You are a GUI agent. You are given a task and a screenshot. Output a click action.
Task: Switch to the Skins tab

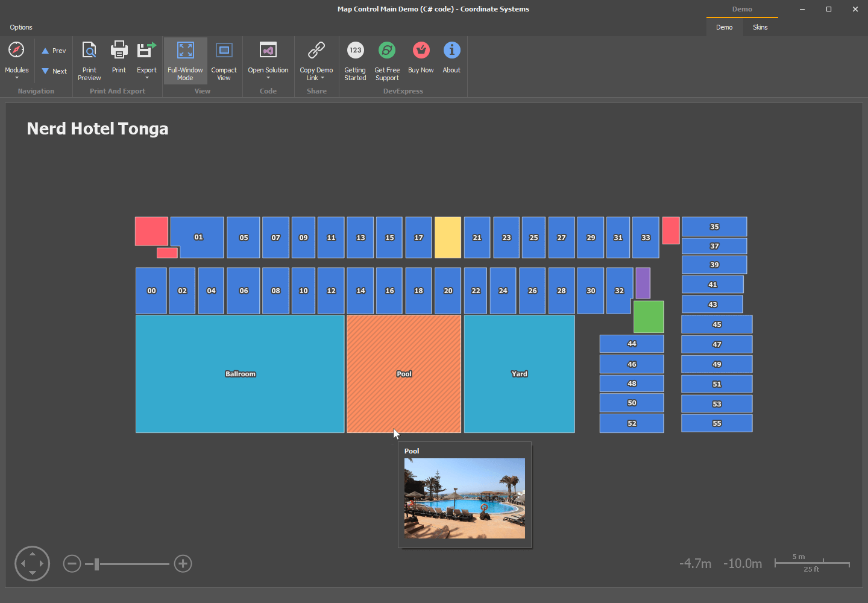(x=760, y=27)
